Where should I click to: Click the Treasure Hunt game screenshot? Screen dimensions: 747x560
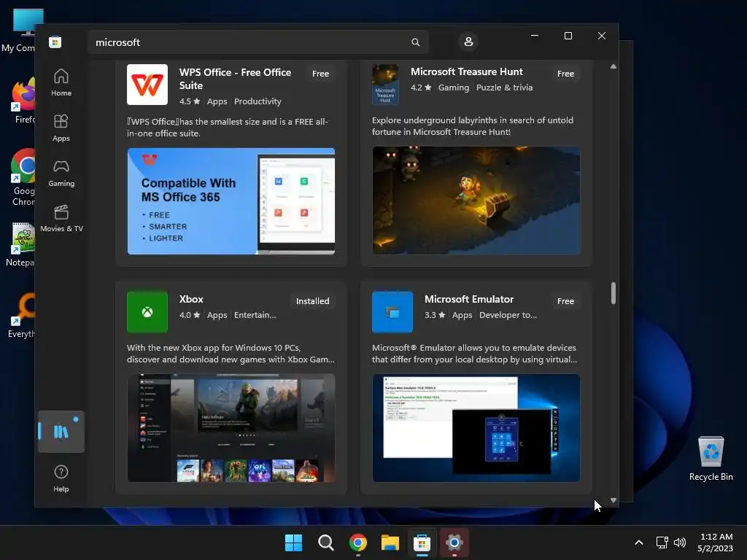click(x=476, y=200)
